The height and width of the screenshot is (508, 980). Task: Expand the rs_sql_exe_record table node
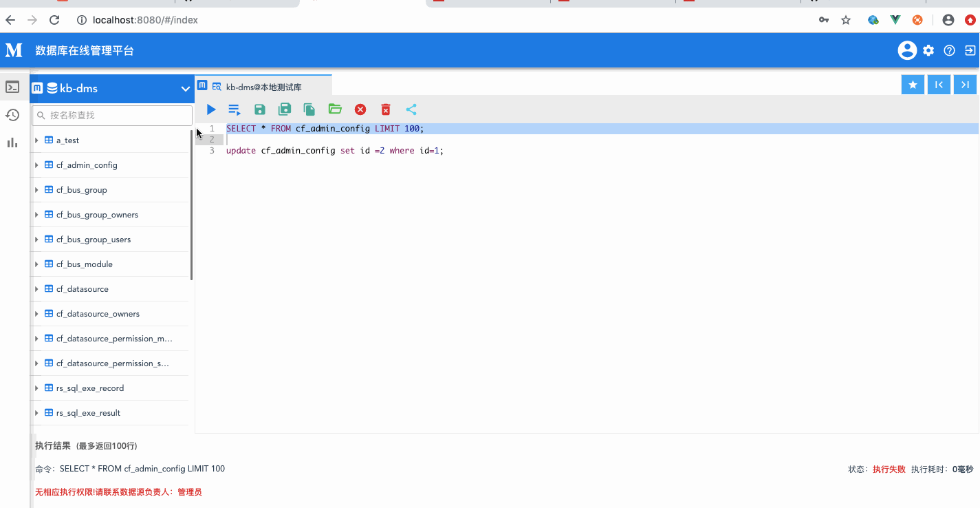point(36,388)
